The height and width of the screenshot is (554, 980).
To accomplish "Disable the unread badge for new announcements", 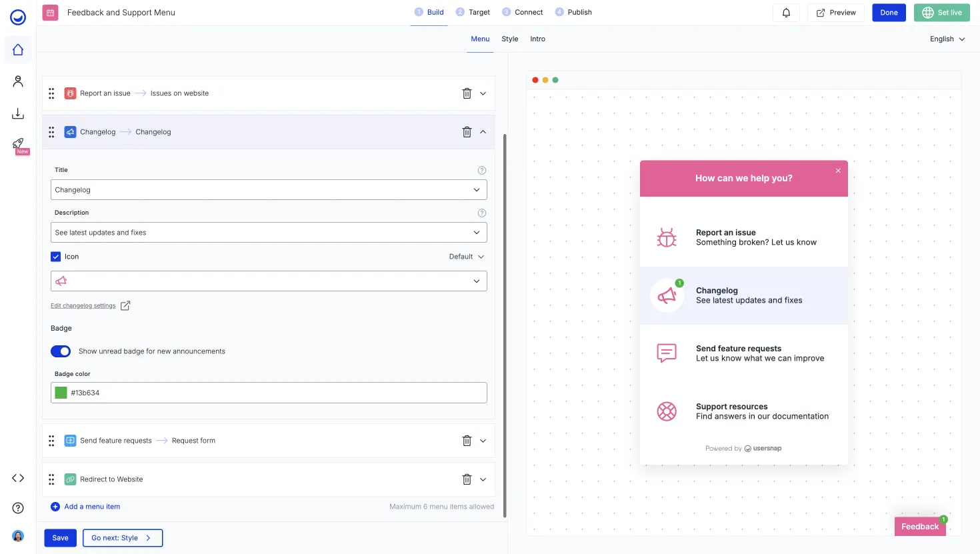I will point(61,351).
